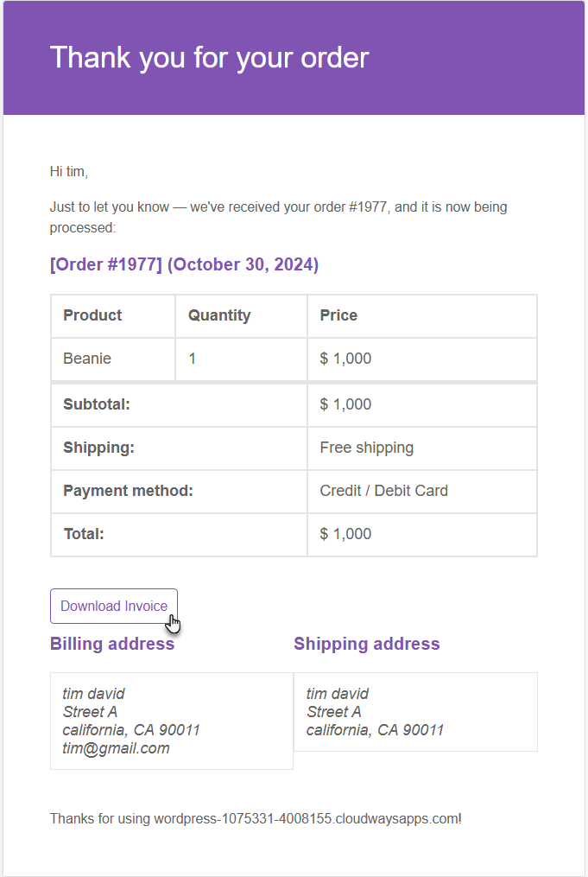Click the Download Invoice button

coord(114,606)
